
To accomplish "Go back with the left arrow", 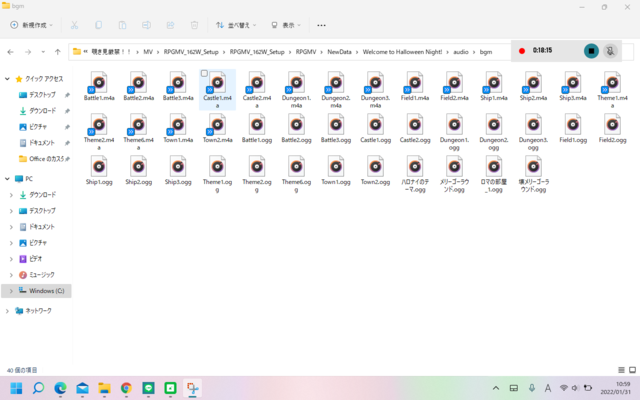I will pos(11,52).
